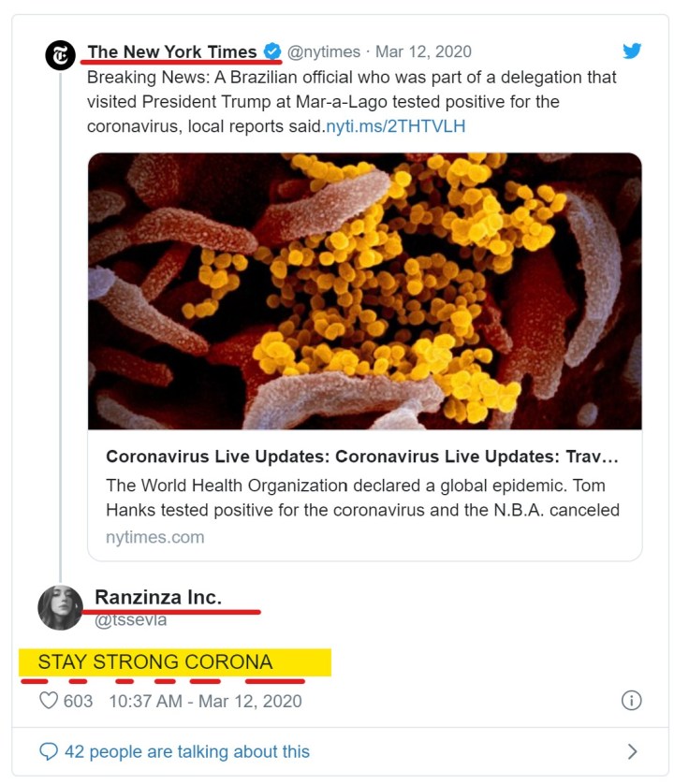
Task: Like the tweet with heart icon
Action: pyautogui.click(x=48, y=700)
